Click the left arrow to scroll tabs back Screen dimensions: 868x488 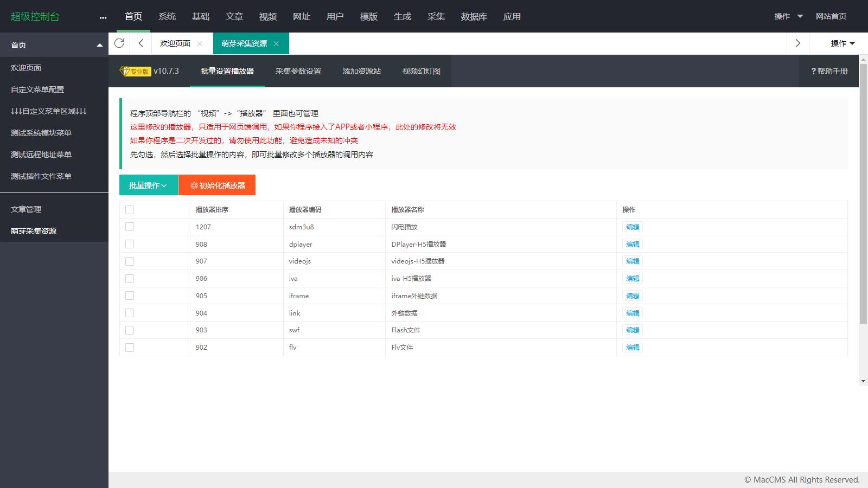(x=141, y=43)
